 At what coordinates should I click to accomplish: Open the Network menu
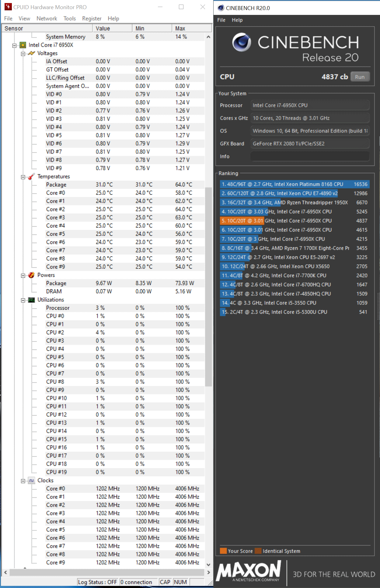click(47, 19)
